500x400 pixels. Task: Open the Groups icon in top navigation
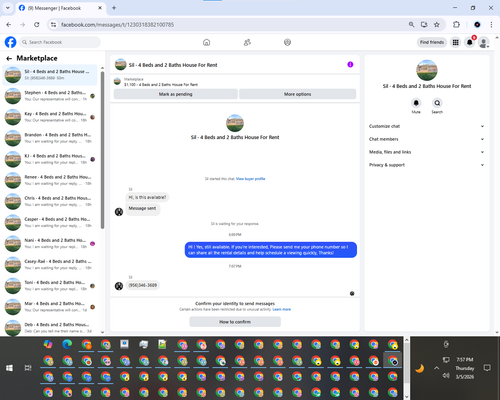click(287, 42)
